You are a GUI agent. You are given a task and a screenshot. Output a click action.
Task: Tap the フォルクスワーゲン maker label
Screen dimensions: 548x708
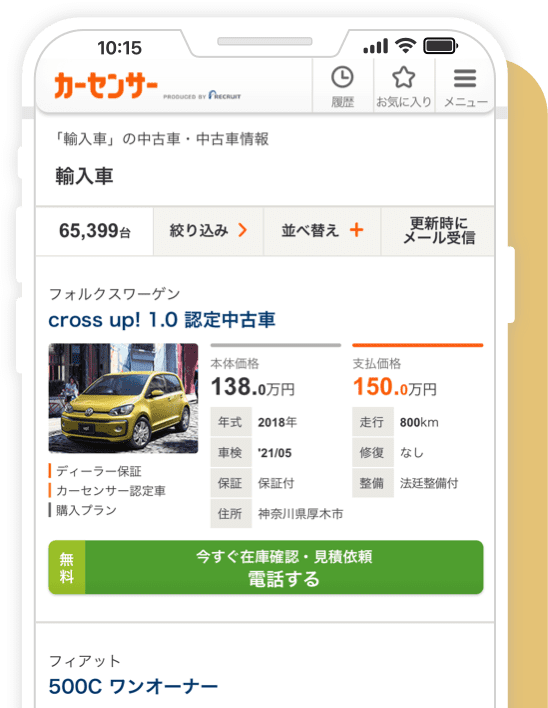(x=115, y=294)
